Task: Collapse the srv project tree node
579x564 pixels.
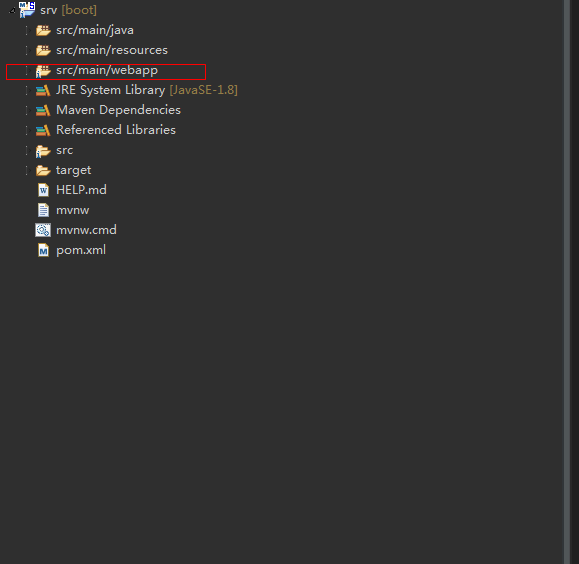Action: (12, 11)
